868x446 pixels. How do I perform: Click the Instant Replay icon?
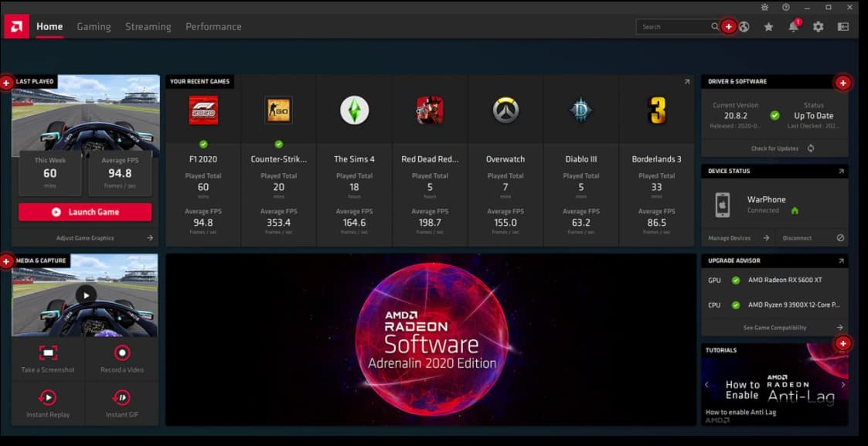48,397
